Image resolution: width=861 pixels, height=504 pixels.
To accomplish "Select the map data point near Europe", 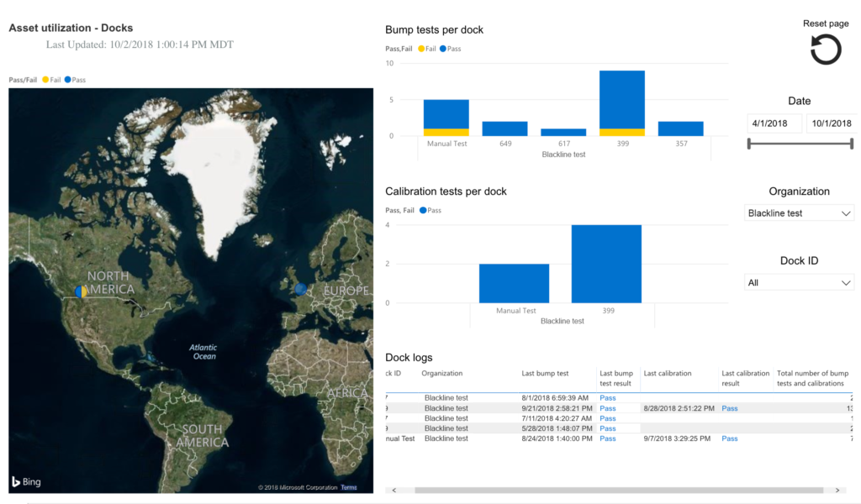I will (300, 290).
